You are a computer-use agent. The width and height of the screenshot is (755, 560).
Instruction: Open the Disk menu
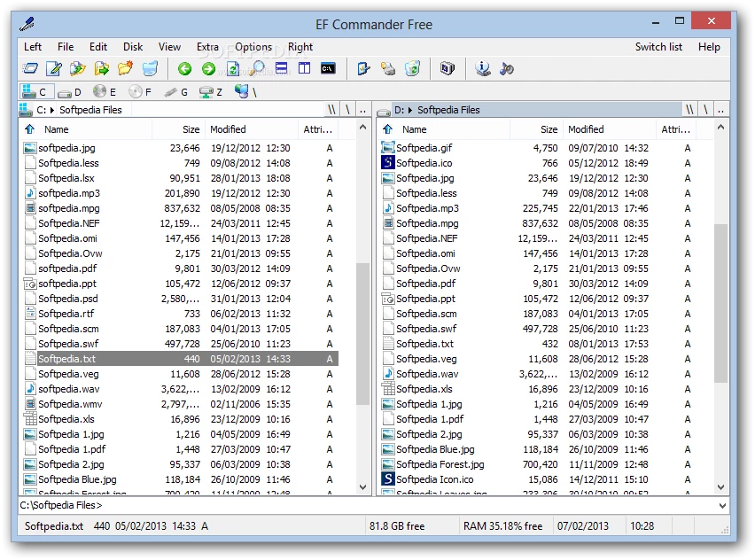pyautogui.click(x=133, y=47)
